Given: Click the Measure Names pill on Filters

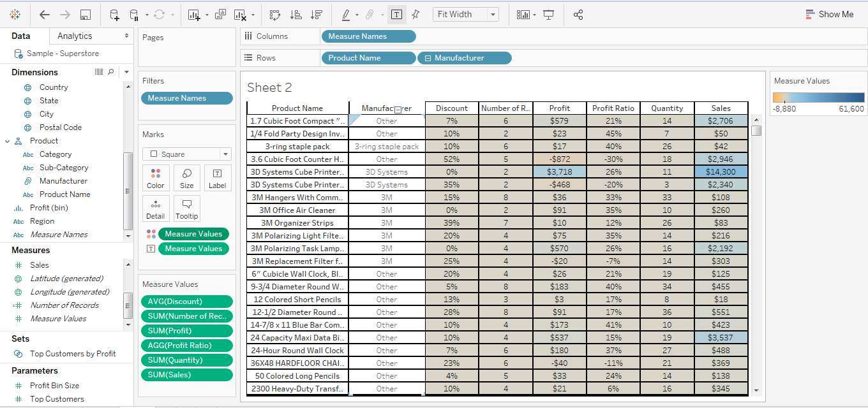Looking at the screenshot, I should coord(186,98).
